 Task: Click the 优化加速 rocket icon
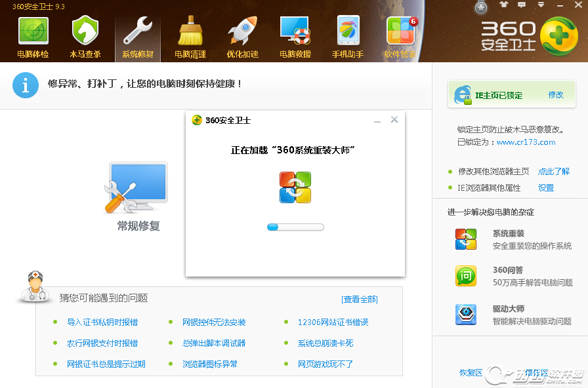243,37
